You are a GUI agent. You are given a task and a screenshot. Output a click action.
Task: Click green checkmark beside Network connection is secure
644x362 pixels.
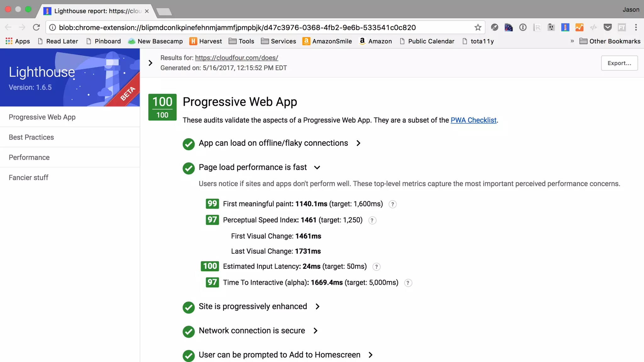(x=189, y=332)
